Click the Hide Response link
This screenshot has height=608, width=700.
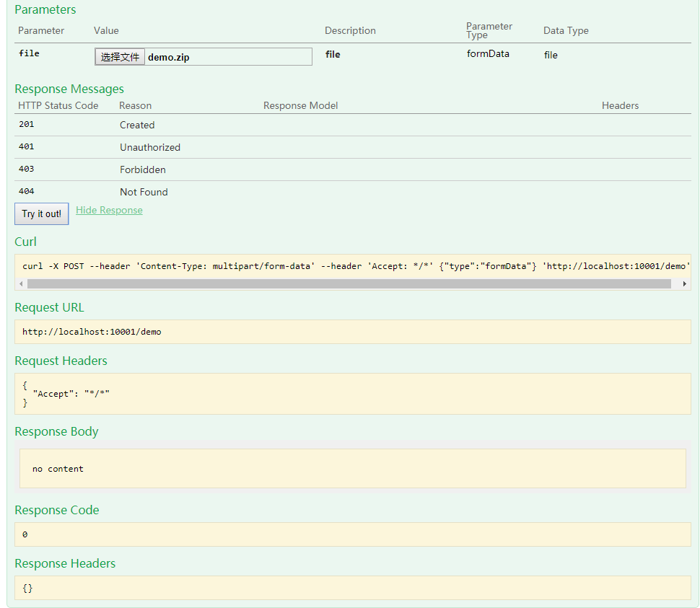tap(109, 210)
